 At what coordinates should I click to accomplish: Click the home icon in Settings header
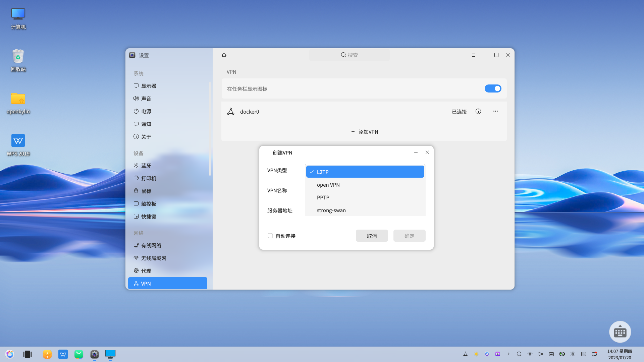[x=224, y=55]
